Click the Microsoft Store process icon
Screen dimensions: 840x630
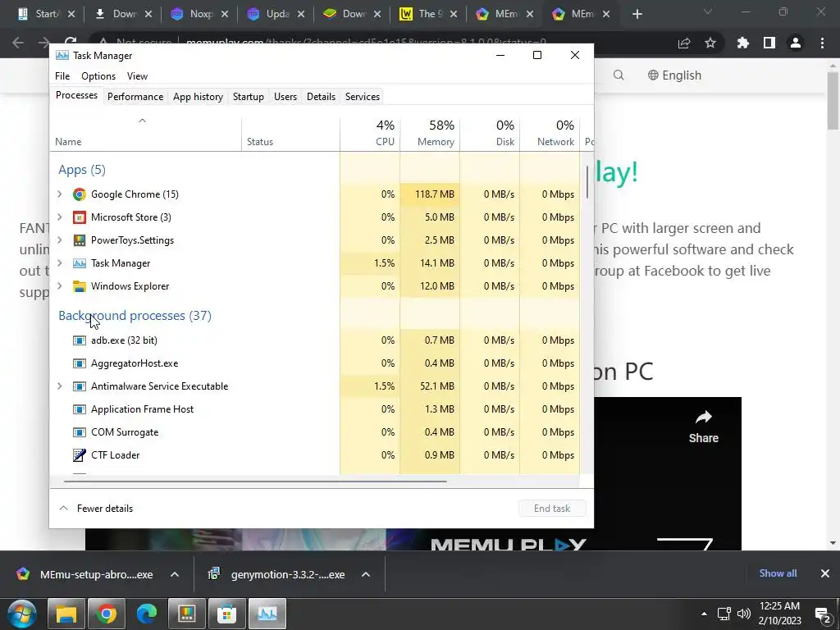click(x=80, y=217)
